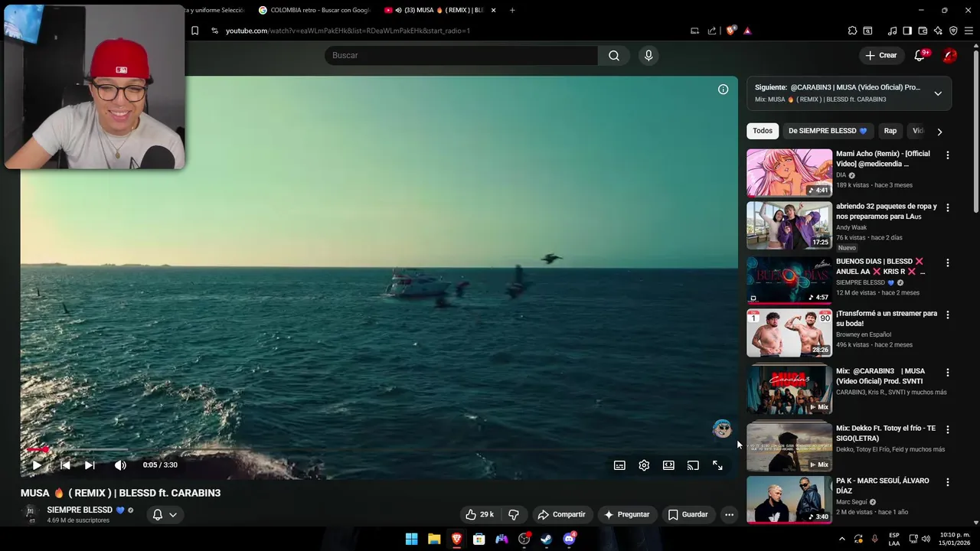Bookmark this page in address bar

pyautogui.click(x=194, y=31)
